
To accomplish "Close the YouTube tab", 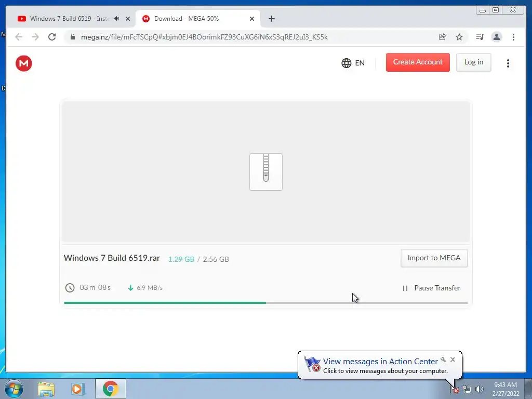I will tap(128, 19).
